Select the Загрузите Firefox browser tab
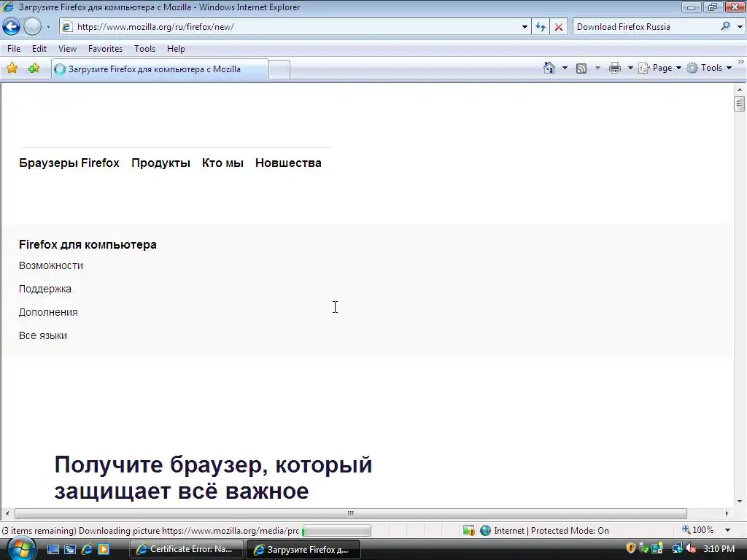 [160, 69]
